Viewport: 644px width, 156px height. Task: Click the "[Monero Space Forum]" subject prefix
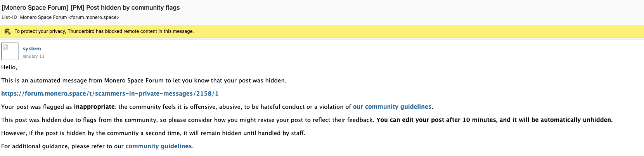35,7
